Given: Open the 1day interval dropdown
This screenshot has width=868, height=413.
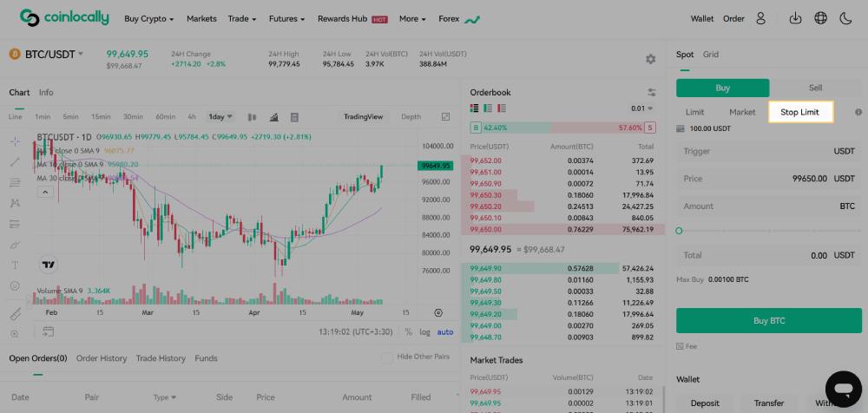Looking at the screenshot, I should coord(220,117).
